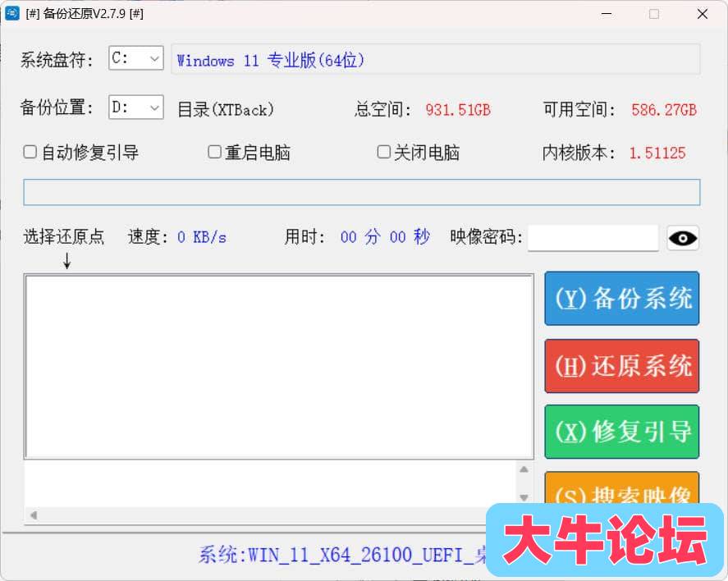Click the app icon in title bar

(x=12, y=13)
